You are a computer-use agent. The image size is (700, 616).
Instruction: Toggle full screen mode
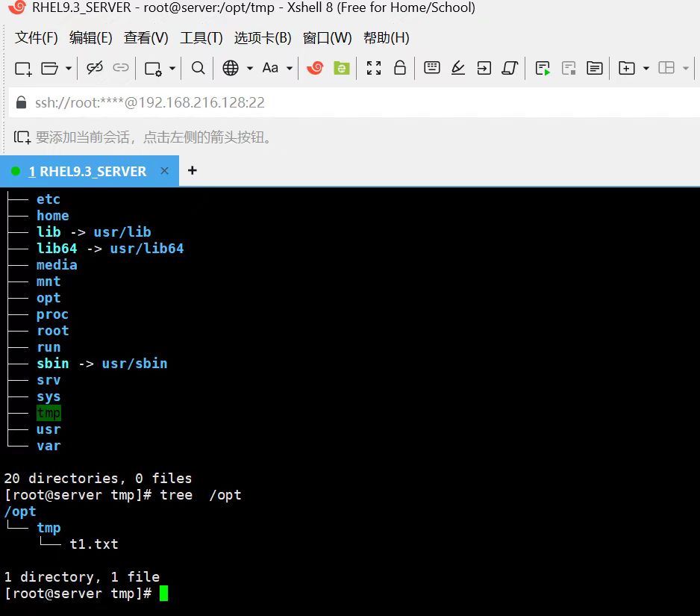(x=373, y=68)
